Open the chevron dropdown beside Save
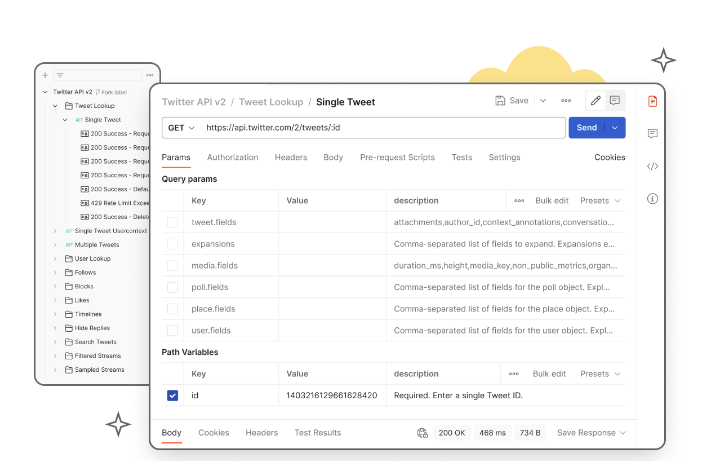Image resolution: width=702 pixels, height=461 pixels. (x=543, y=101)
